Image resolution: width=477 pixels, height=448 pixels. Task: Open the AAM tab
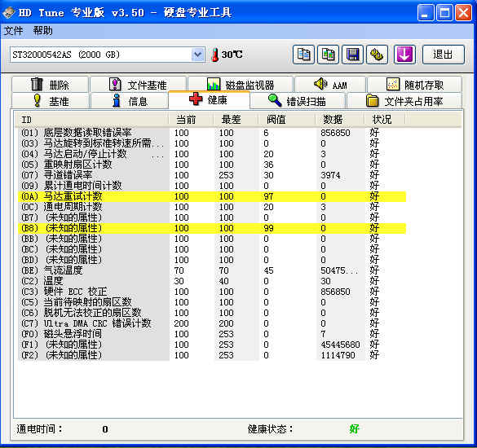[330, 84]
